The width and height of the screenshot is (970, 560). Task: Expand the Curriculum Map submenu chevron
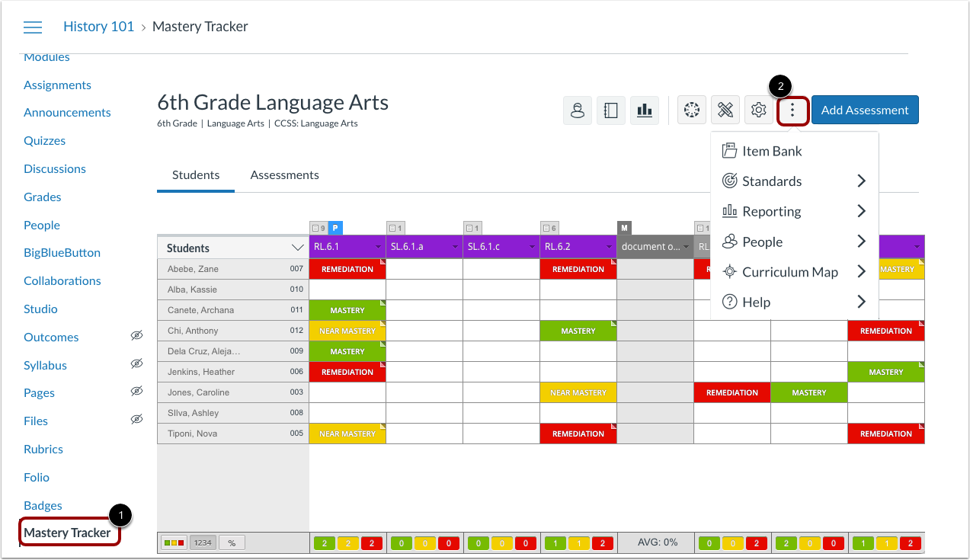click(x=861, y=272)
